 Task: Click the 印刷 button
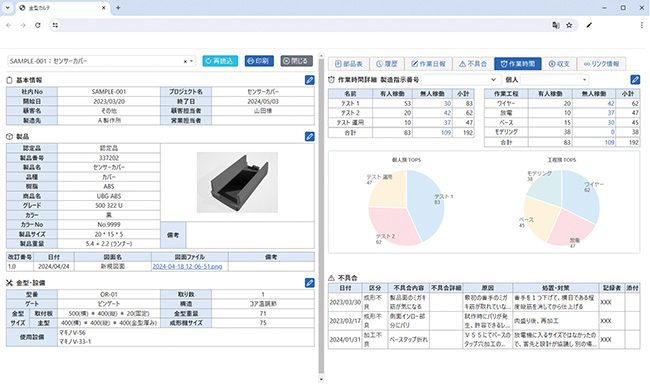pos(259,61)
